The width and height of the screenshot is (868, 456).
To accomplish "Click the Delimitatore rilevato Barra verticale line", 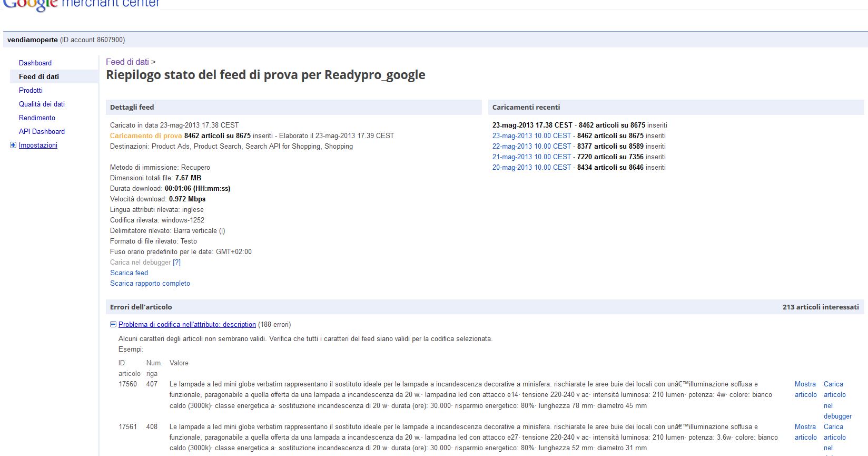I will tap(167, 230).
